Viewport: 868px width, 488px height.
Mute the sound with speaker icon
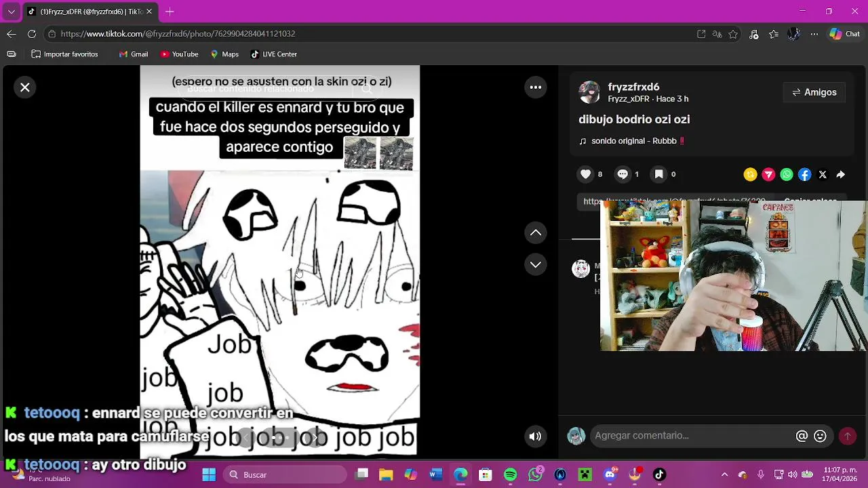point(535,436)
